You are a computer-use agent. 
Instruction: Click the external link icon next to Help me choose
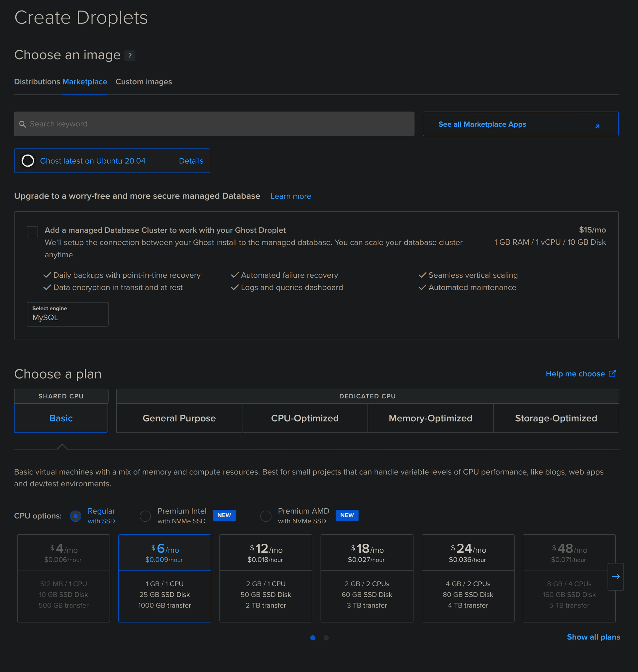point(612,374)
